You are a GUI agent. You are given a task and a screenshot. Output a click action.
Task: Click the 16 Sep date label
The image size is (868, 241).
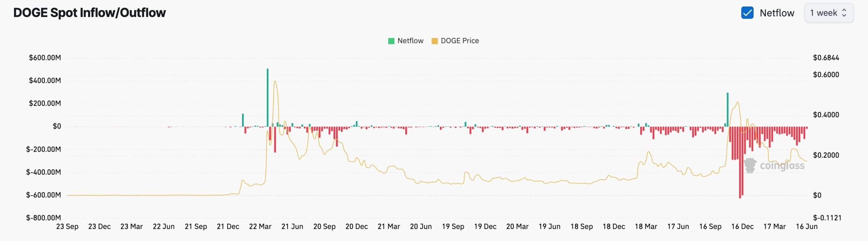point(710,226)
